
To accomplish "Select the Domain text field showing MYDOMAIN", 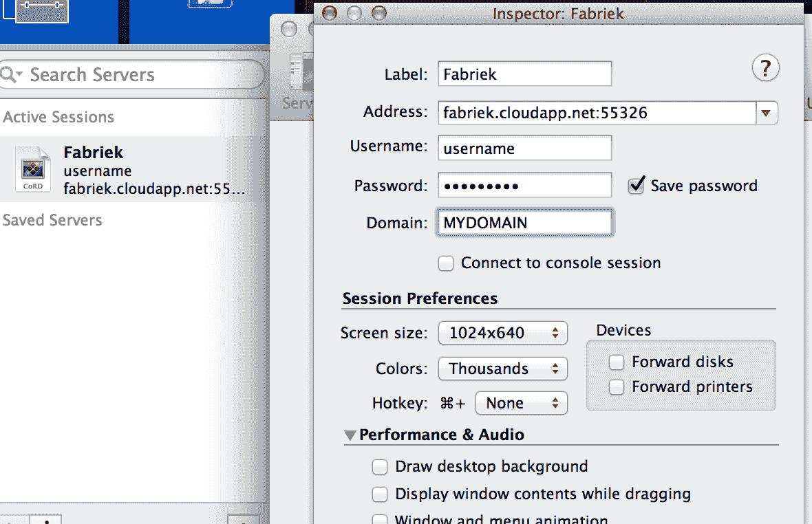I will (524, 222).
